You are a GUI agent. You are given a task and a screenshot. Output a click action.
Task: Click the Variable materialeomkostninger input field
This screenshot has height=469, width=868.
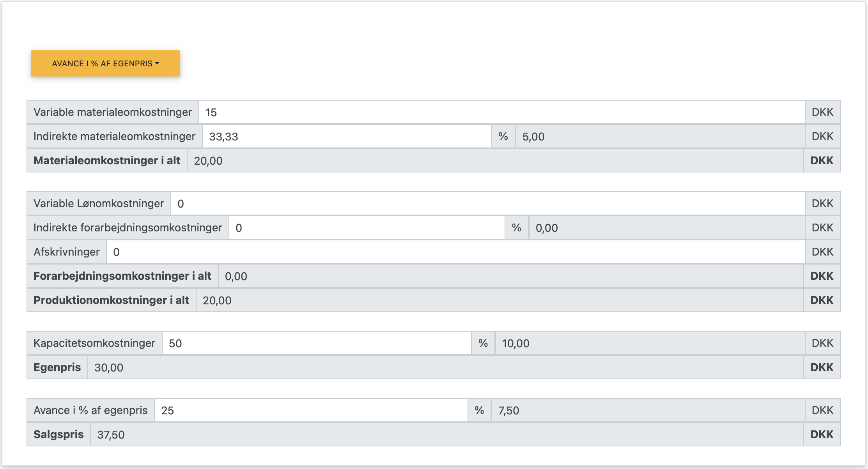point(501,112)
